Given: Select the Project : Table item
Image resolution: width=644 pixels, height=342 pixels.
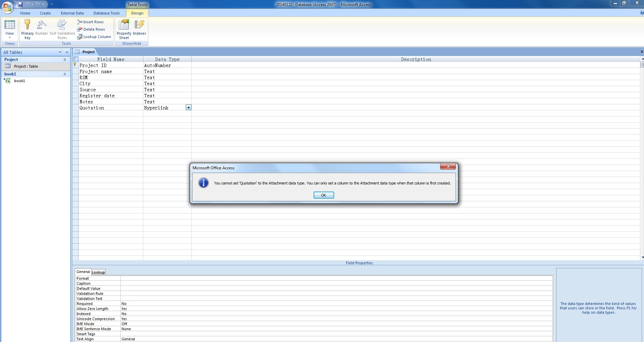Looking at the screenshot, I should pos(36,66).
